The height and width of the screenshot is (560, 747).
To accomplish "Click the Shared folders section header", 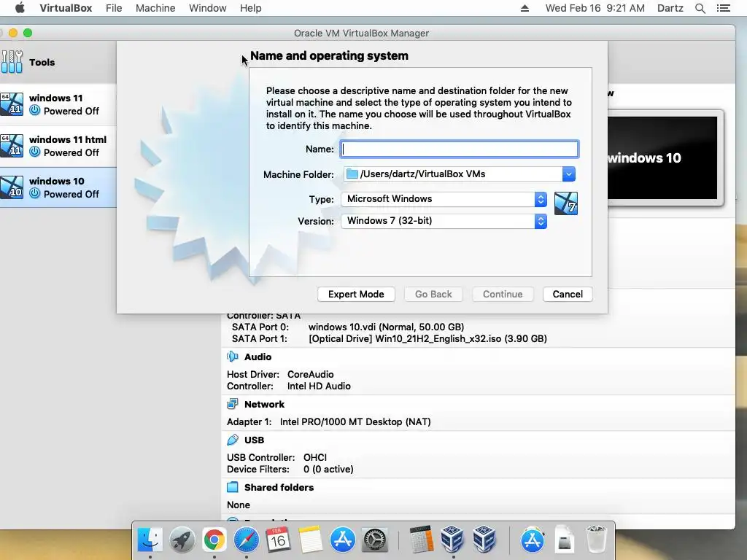I will (279, 487).
